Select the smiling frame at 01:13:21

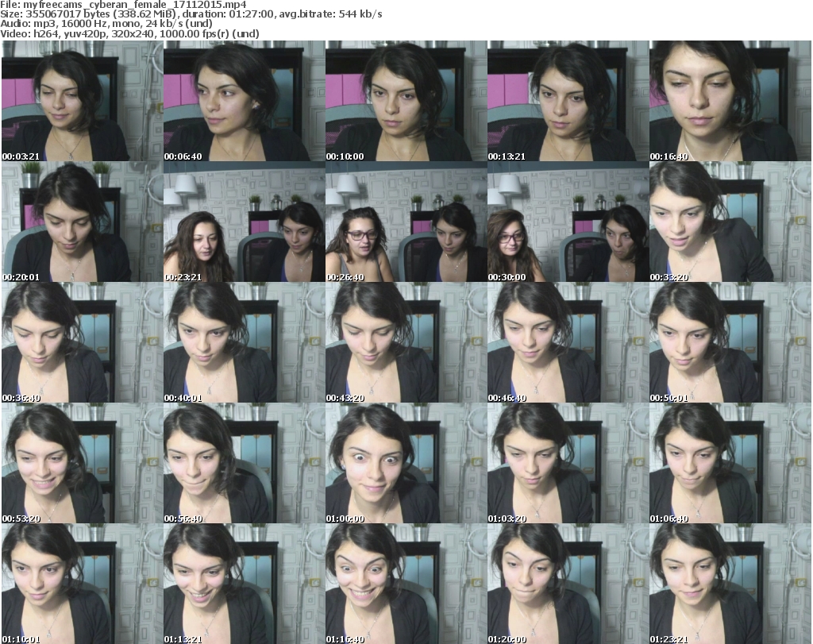[245, 584]
